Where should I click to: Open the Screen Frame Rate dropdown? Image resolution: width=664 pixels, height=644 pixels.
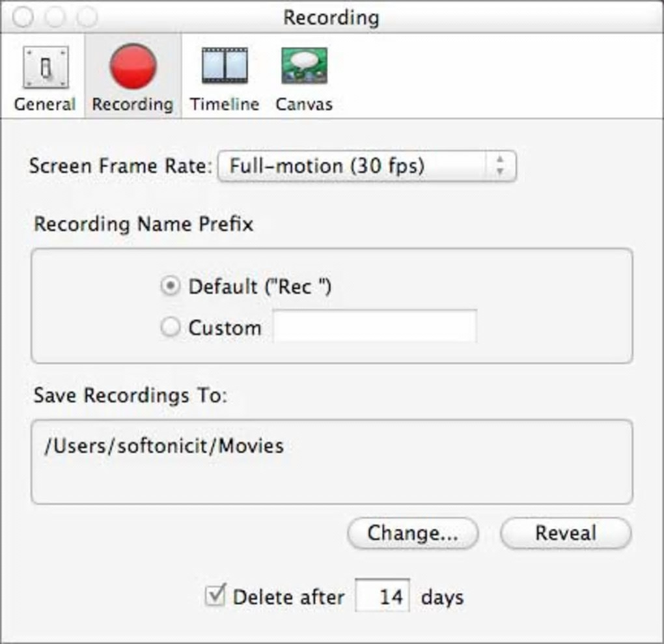click(x=367, y=167)
